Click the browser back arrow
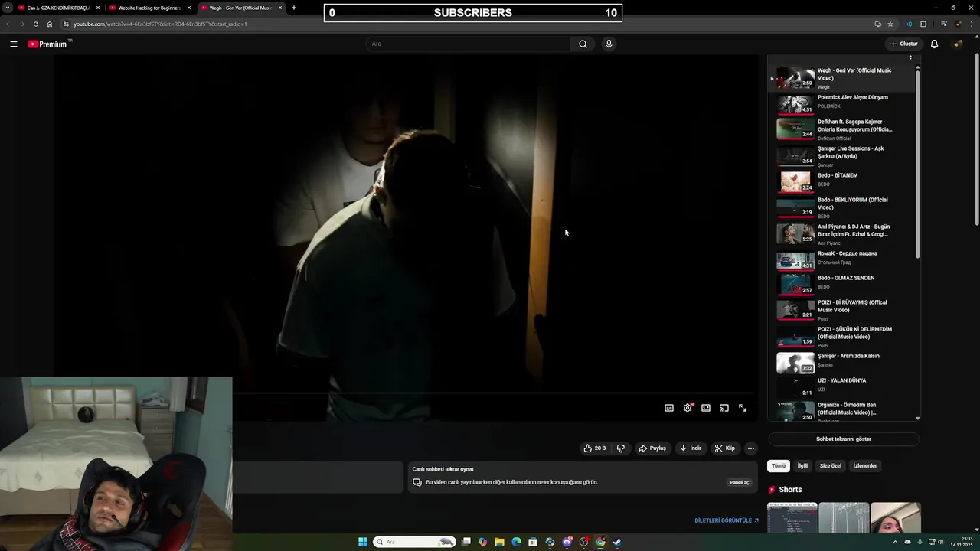Image resolution: width=980 pixels, height=551 pixels. click(x=8, y=24)
